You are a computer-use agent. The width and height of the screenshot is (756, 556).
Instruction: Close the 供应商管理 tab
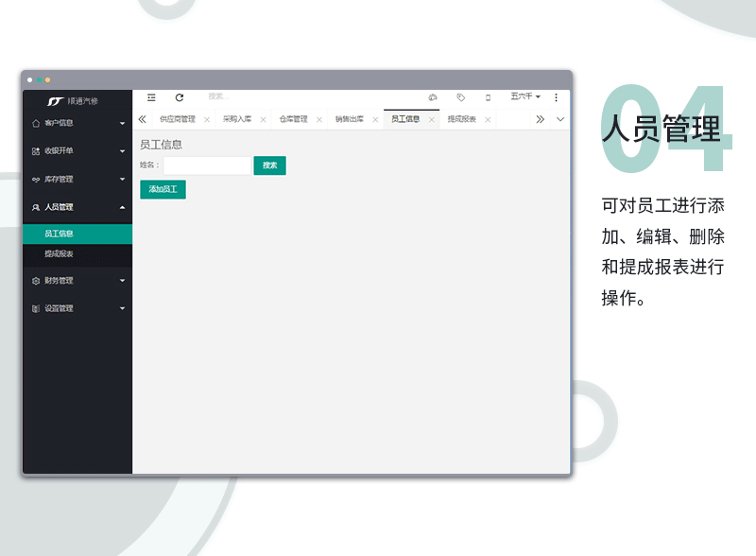coord(207,120)
